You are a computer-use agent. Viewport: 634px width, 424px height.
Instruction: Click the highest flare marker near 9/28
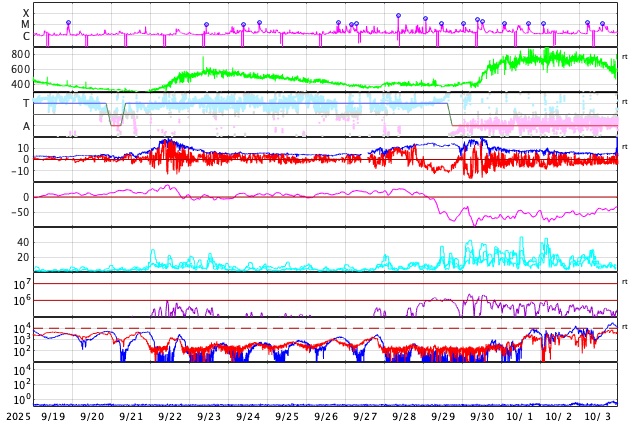click(x=398, y=16)
